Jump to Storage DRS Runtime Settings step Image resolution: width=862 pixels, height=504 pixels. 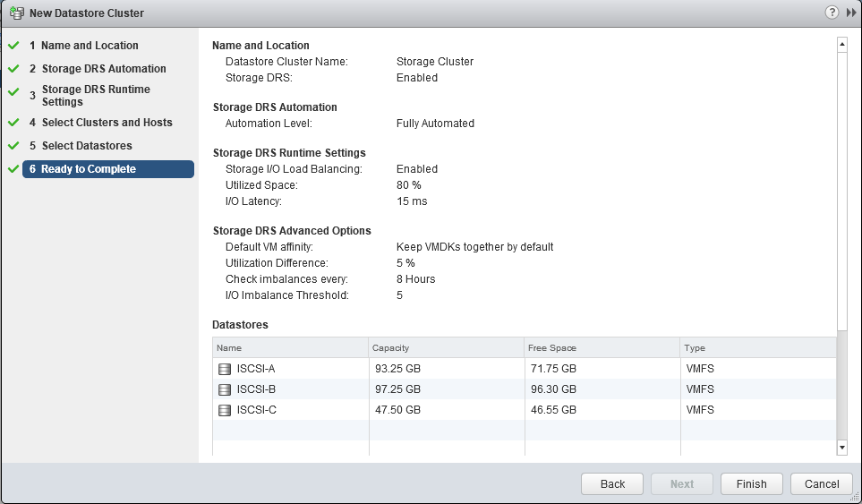pos(96,96)
